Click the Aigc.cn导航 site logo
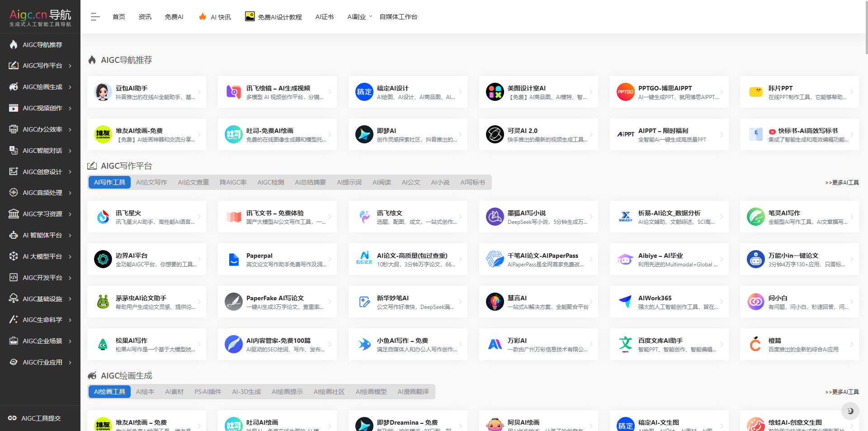This screenshot has width=868, height=431. (x=40, y=17)
